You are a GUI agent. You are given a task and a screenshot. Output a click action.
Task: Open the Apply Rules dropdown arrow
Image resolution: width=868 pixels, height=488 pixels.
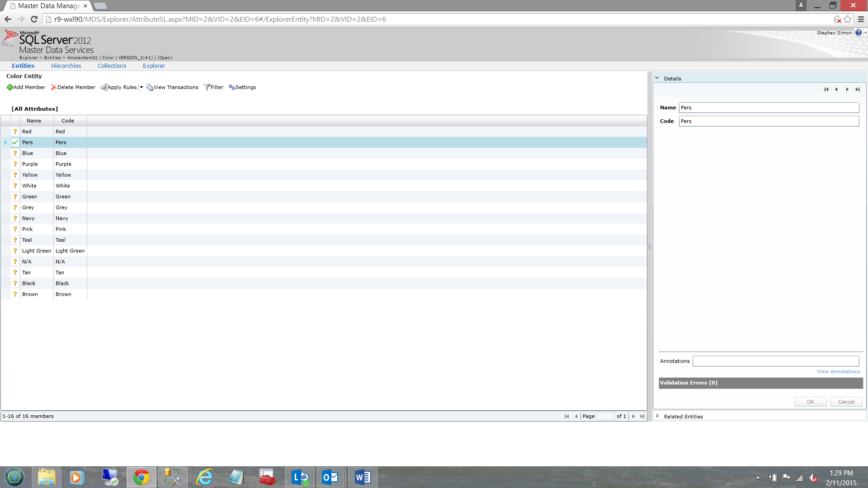coord(142,87)
